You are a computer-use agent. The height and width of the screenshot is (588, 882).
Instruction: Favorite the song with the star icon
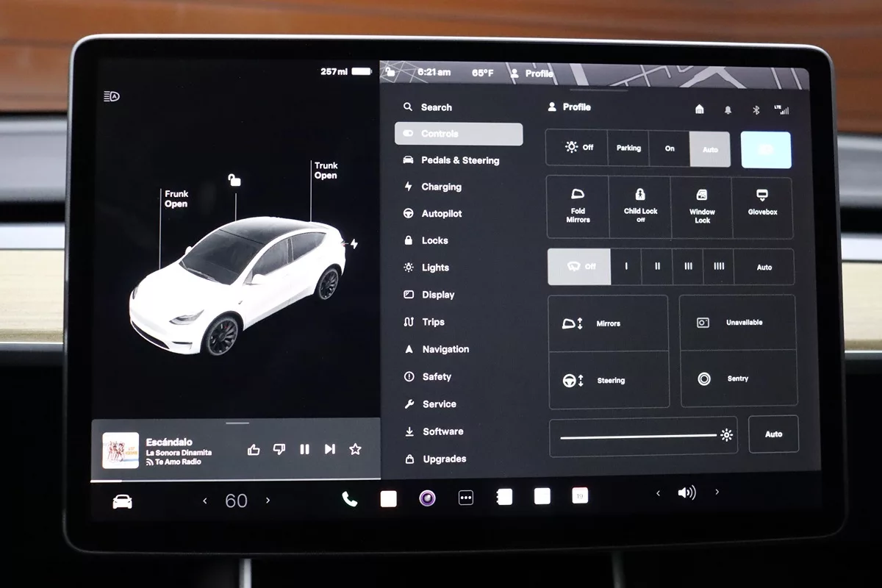(355, 449)
